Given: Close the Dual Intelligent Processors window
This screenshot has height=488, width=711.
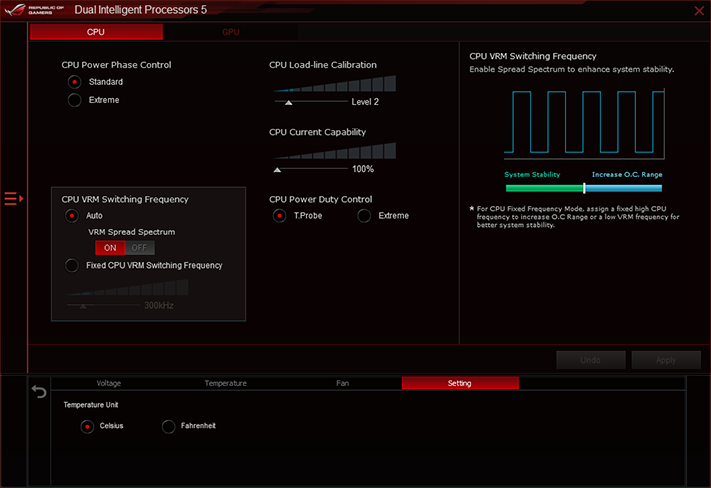Looking at the screenshot, I should point(699,10).
